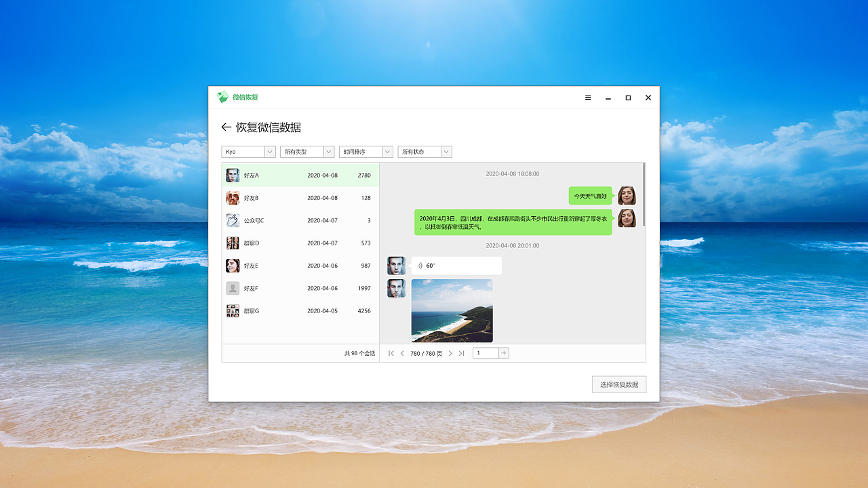This screenshot has height=488, width=868.
Task: Click message count 4256
Action: point(364,310)
